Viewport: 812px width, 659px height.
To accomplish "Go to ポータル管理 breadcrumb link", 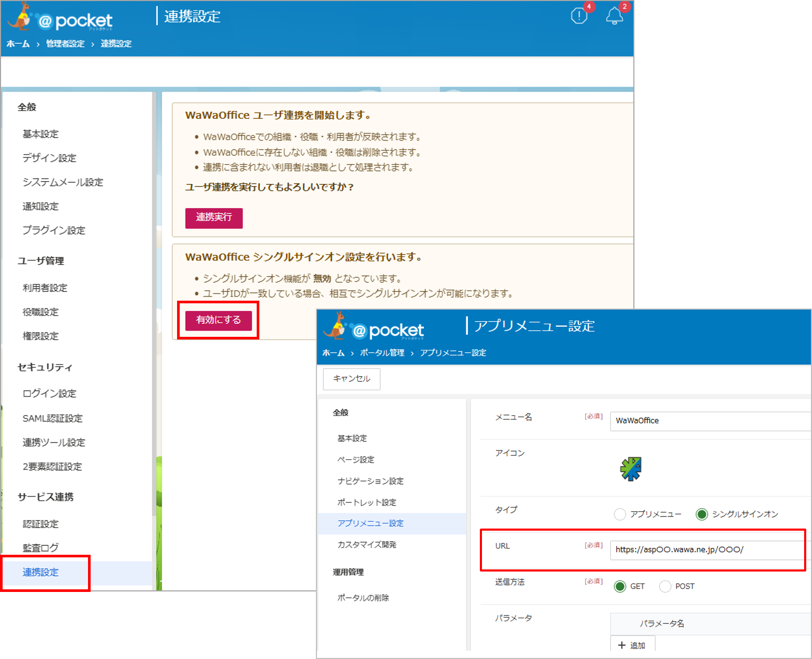I will click(382, 353).
